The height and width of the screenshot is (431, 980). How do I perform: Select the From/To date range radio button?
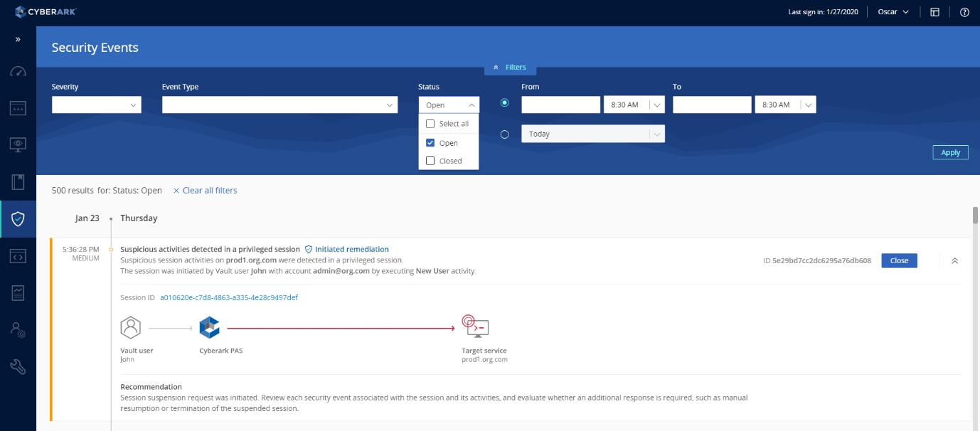505,102
